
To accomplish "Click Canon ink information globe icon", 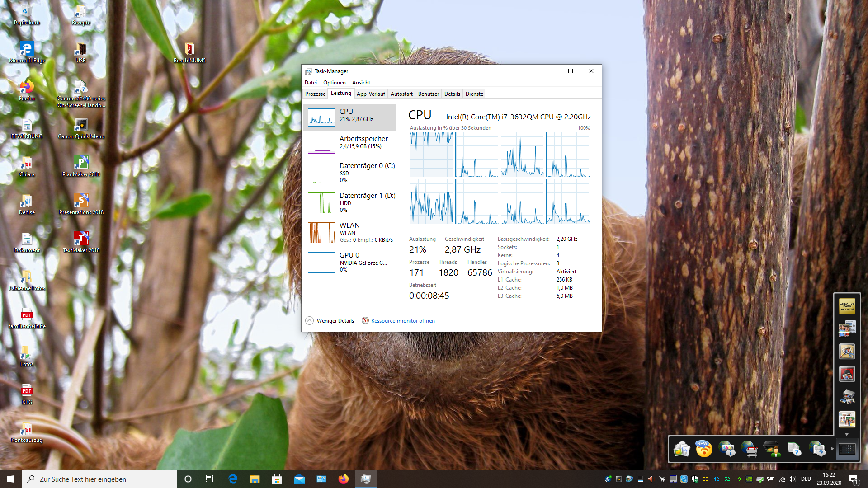I will point(727,449).
